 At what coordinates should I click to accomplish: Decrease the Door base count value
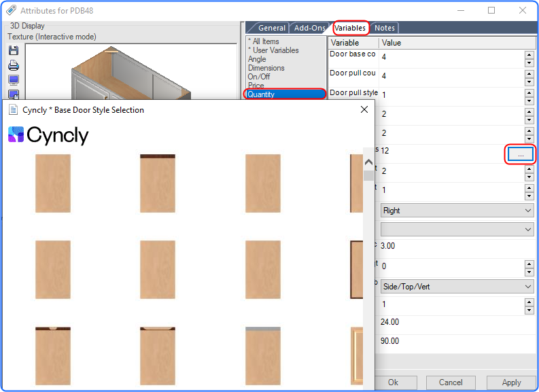[529, 63]
